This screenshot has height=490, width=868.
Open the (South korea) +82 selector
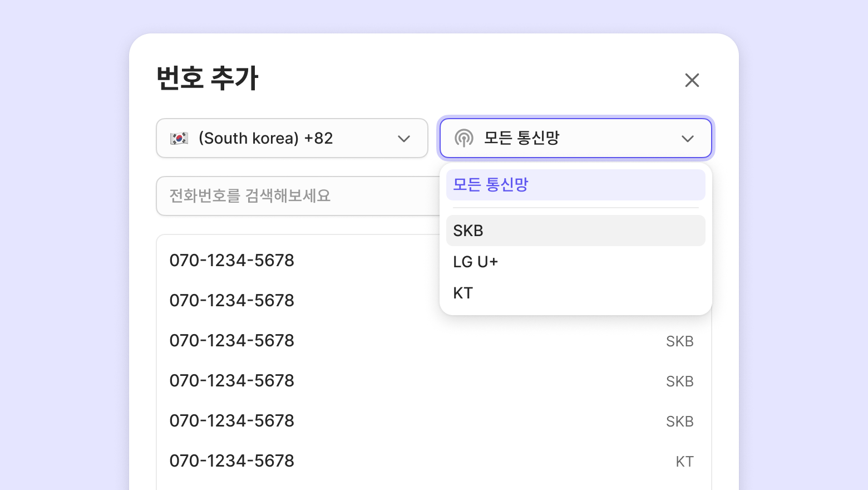pyautogui.click(x=292, y=138)
